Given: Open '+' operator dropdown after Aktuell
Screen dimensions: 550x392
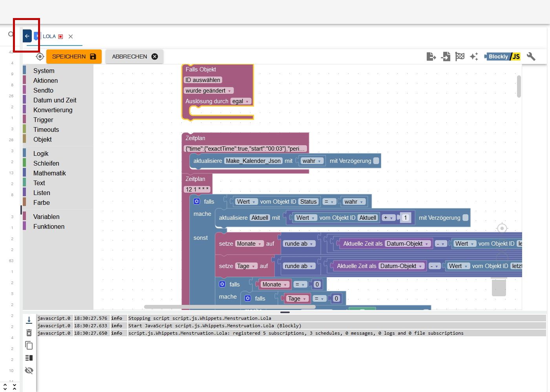Looking at the screenshot, I should [x=388, y=218].
